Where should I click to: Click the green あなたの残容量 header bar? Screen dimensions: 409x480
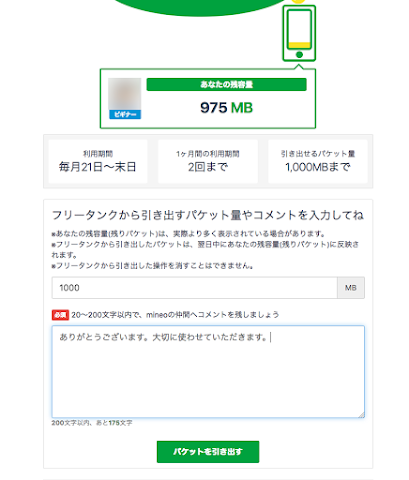(x=226, y=85)
